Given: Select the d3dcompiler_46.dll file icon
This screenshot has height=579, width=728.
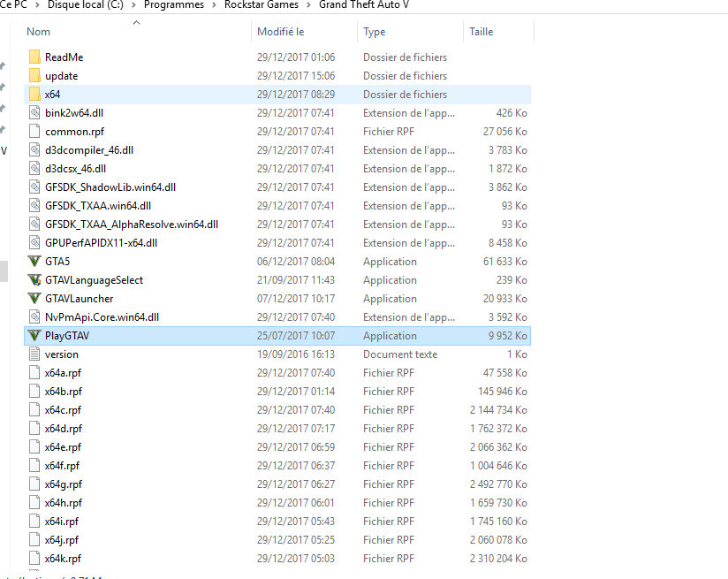Looking at the screenshot, I should point(34,150).
